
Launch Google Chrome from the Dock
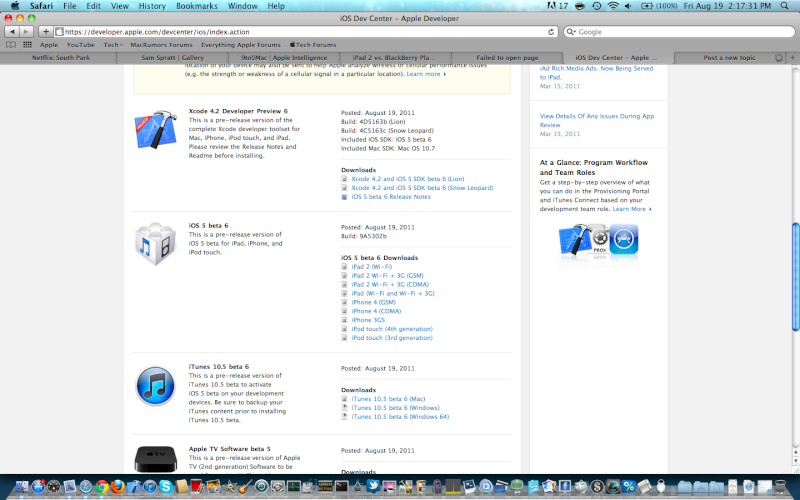point(102,487)
